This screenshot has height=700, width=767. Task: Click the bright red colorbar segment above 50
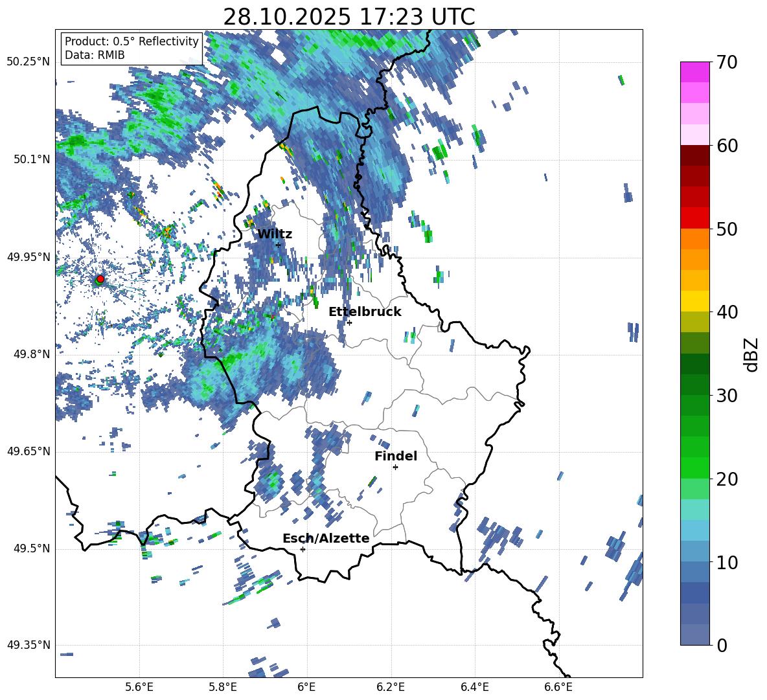point(695,218)
